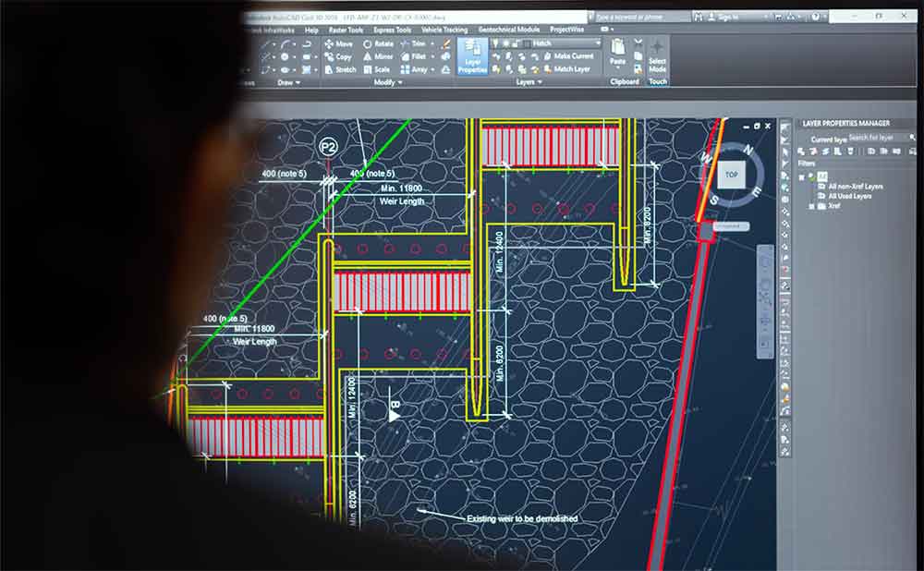Open Layer Properties from the ribbon
This screenshot has width=924, height=571.
click(x=472, y=55)
